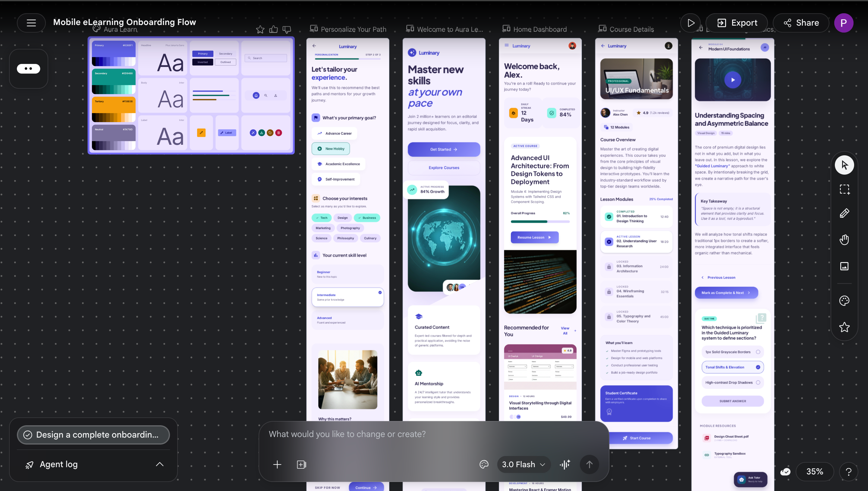Choose the Advance Career goal option
The height and width of the screenshot is (491, 868).
click(334, 134)
